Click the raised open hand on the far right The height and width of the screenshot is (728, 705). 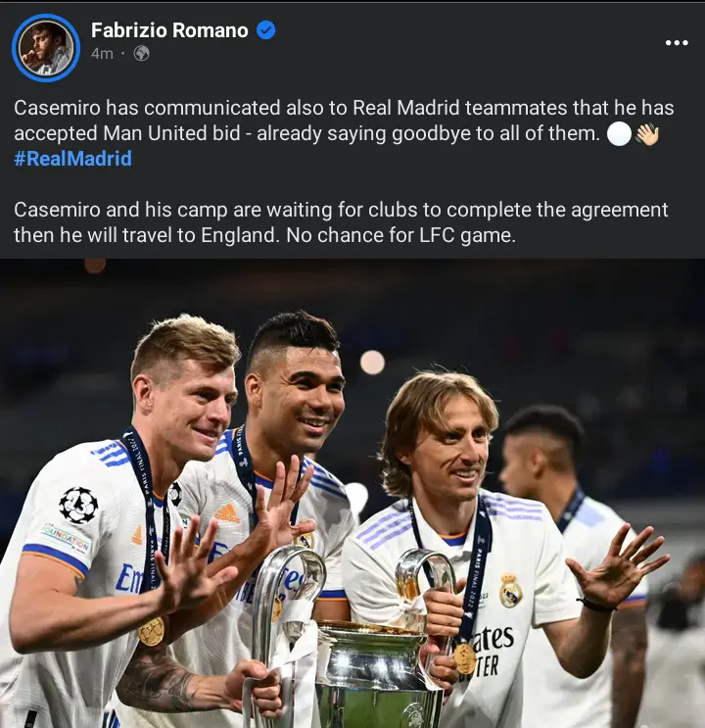tap(617, 566)
